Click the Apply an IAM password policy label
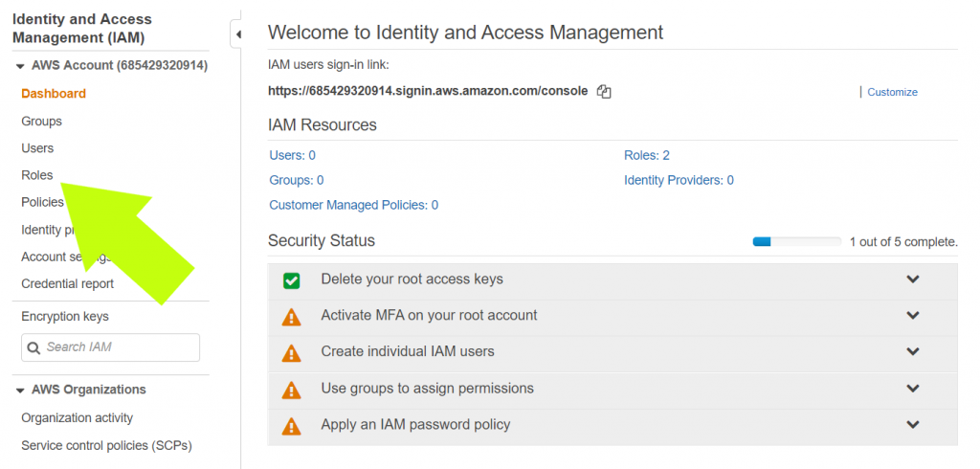 415,425
